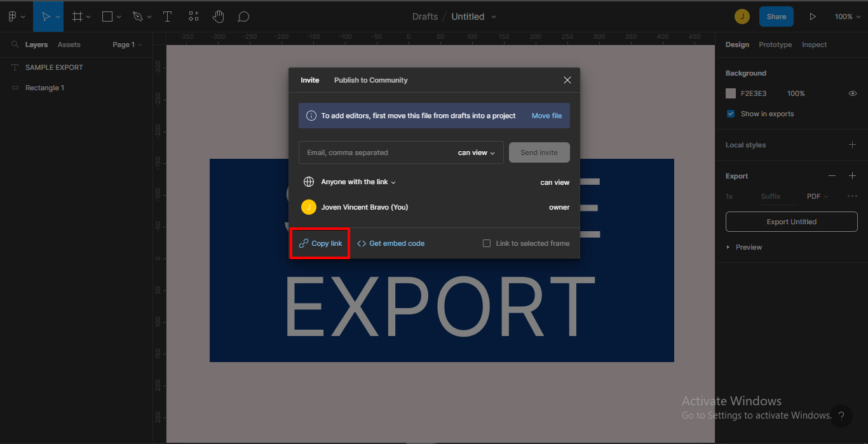Select the Text tool
868x444 pixels.
(x=168, y=17)
